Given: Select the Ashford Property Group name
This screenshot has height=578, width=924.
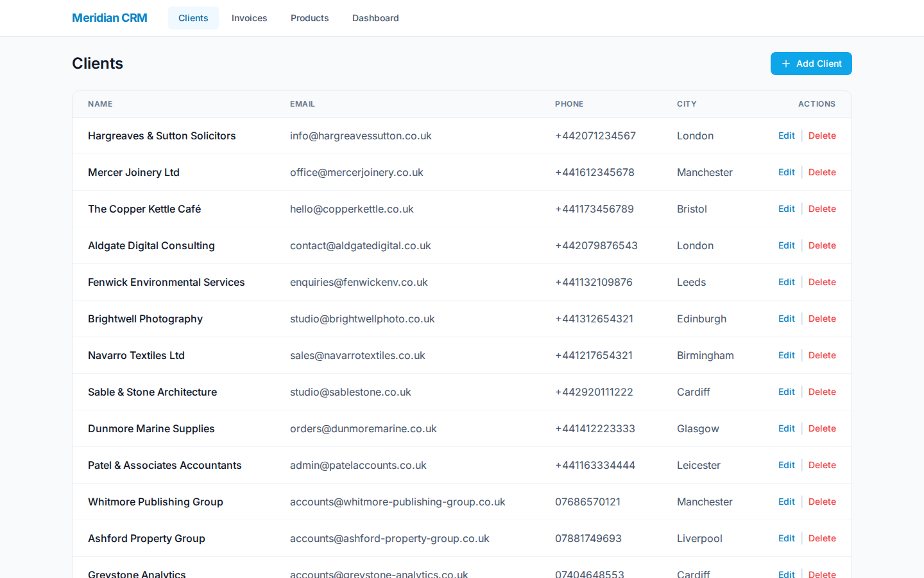Looking at the screenshot, I should 146,538.
